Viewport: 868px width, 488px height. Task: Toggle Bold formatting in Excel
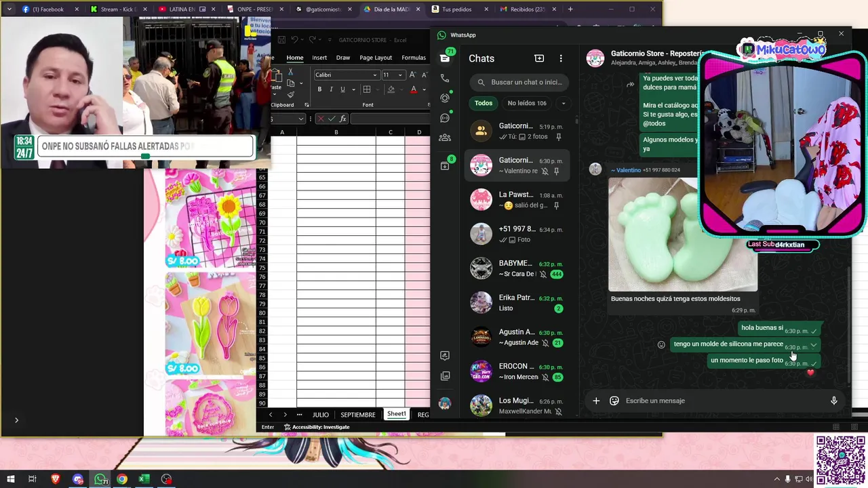click(x=319, y=89)
